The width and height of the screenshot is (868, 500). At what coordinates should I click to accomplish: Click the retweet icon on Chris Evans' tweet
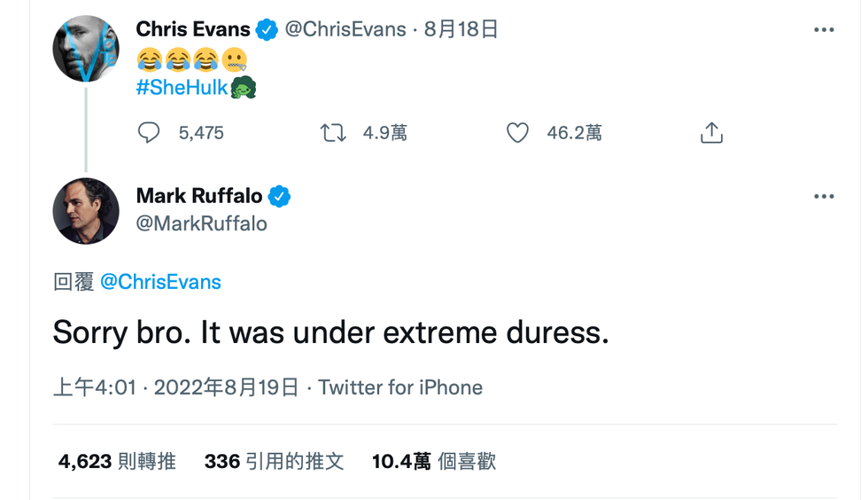(x=333, y=133)
